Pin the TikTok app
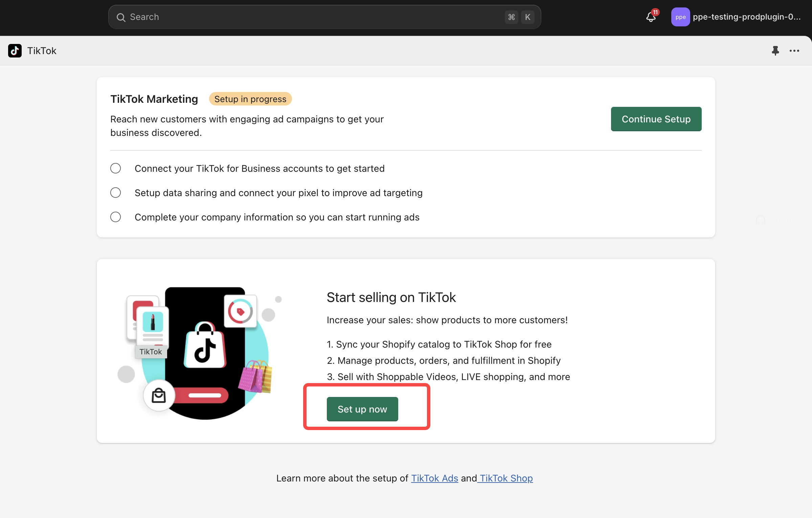This screenshot has height=518, width=812. [x=775, y=51]
